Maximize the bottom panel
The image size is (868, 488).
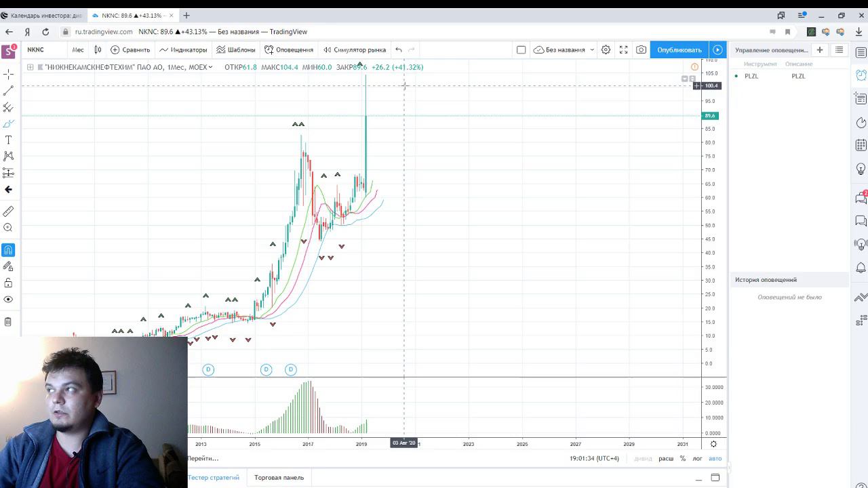click(x=715, y=478)
